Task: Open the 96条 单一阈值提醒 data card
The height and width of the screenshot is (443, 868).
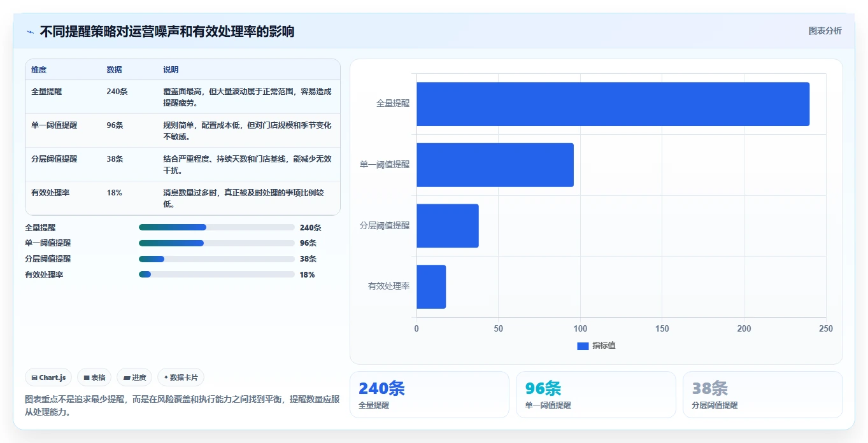Action: (595, 395)
